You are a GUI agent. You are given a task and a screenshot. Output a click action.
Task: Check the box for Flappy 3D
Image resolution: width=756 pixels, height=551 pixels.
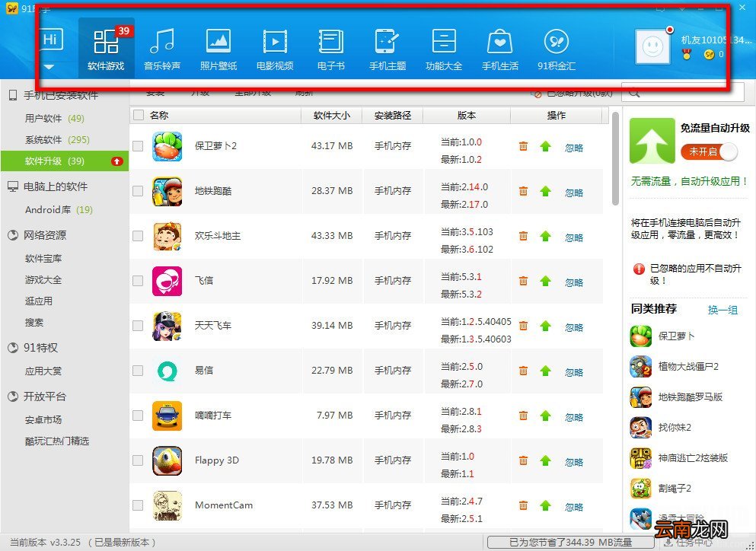pos(138,460)
